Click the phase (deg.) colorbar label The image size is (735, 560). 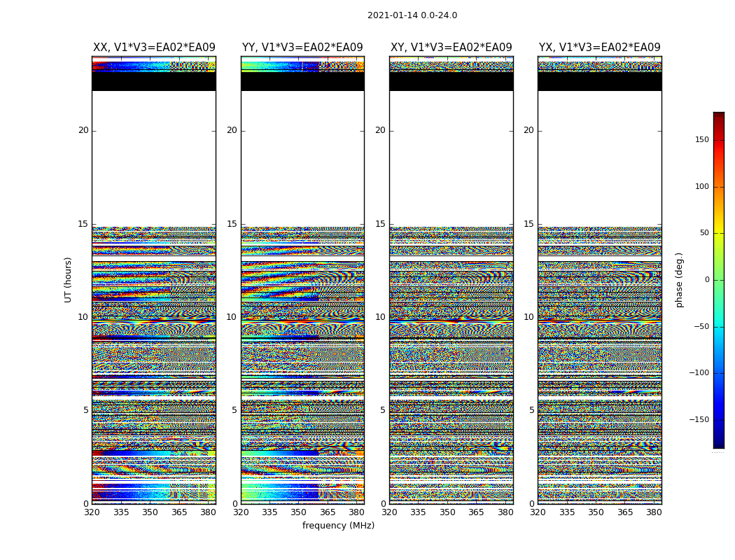(679, 280)
